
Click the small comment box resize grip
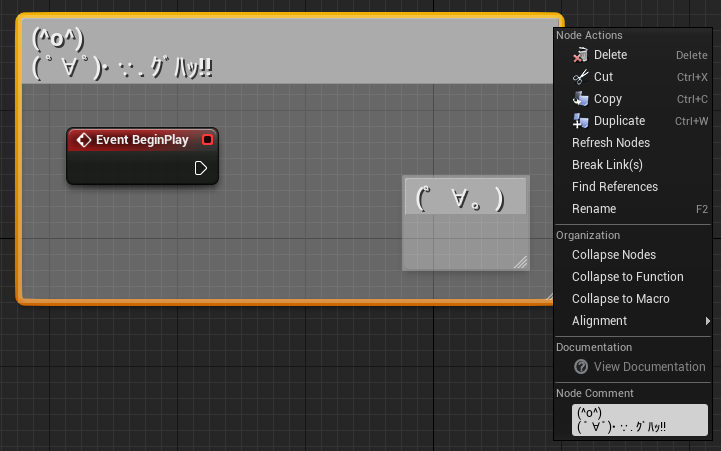(521, 262)
